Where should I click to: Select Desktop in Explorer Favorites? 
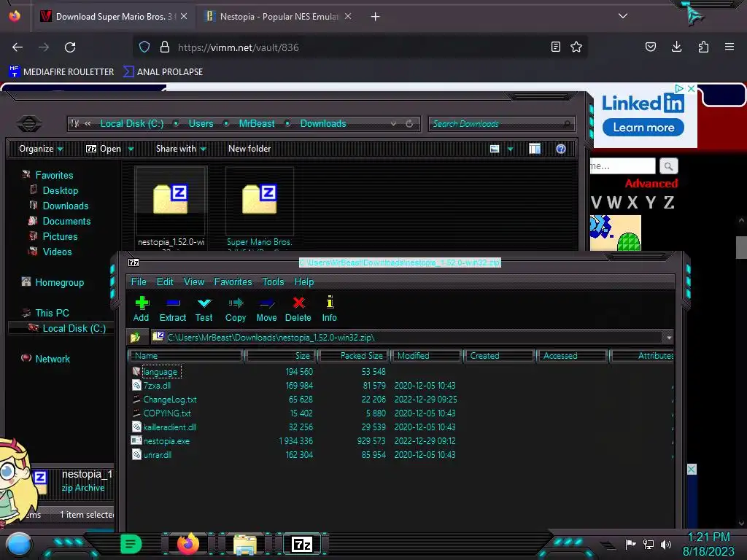(60, 190)
